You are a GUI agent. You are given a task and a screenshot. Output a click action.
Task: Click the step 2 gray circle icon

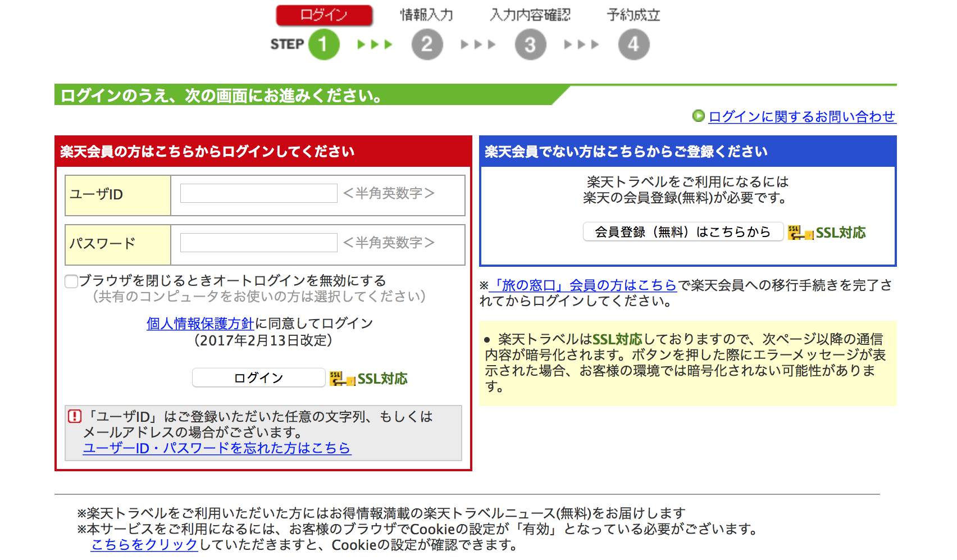(427, 44)
